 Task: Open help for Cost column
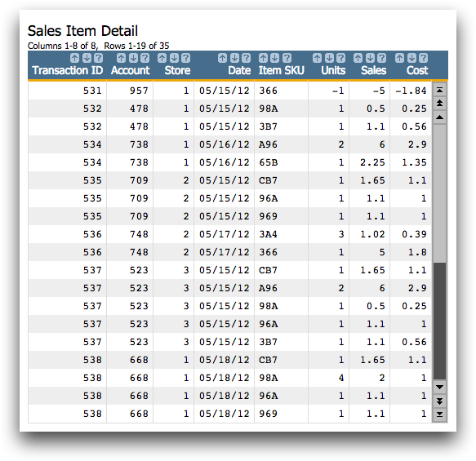[424, 58]
